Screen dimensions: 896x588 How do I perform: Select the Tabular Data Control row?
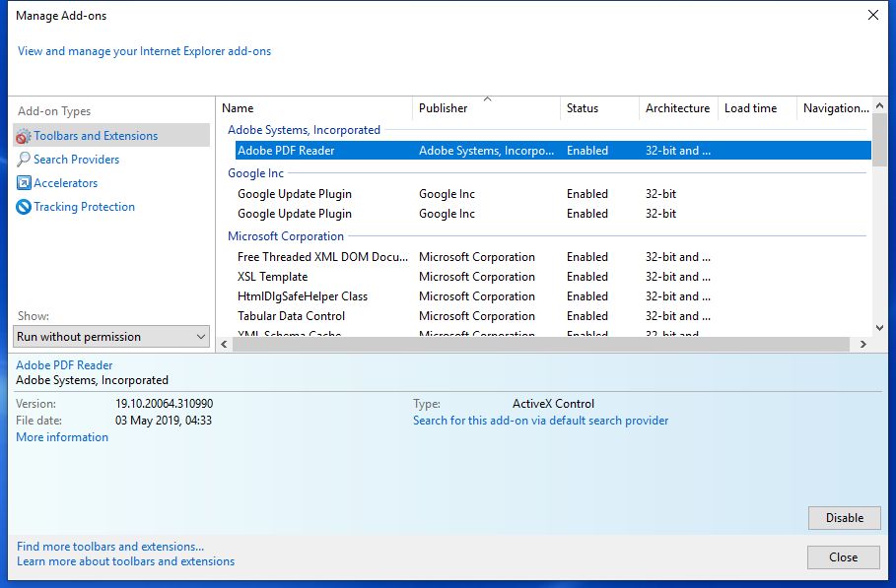coord(553,316)
